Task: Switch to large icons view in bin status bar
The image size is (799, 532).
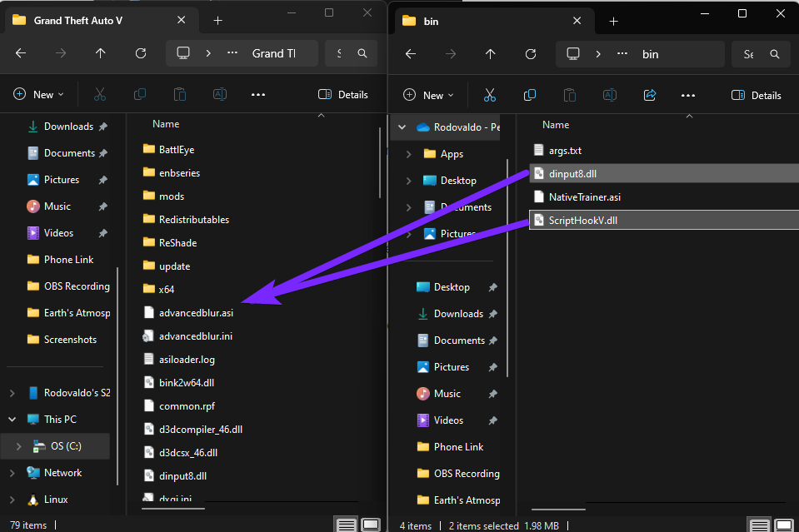Action: [784, 525]
